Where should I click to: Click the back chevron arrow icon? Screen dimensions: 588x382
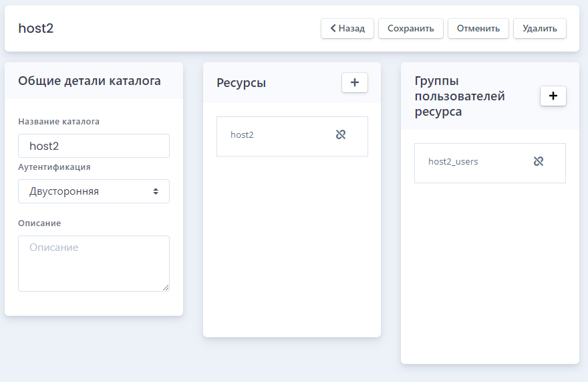click(x=333, y=28)
